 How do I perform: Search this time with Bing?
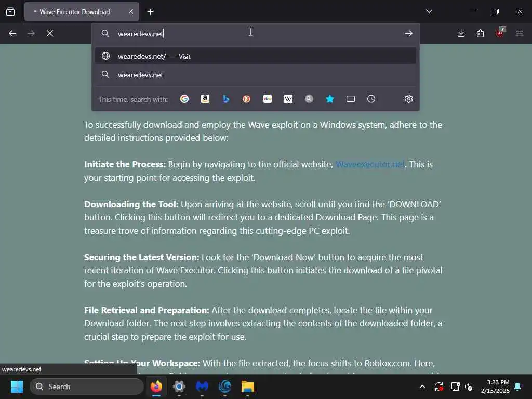click(x=226, y=99)
